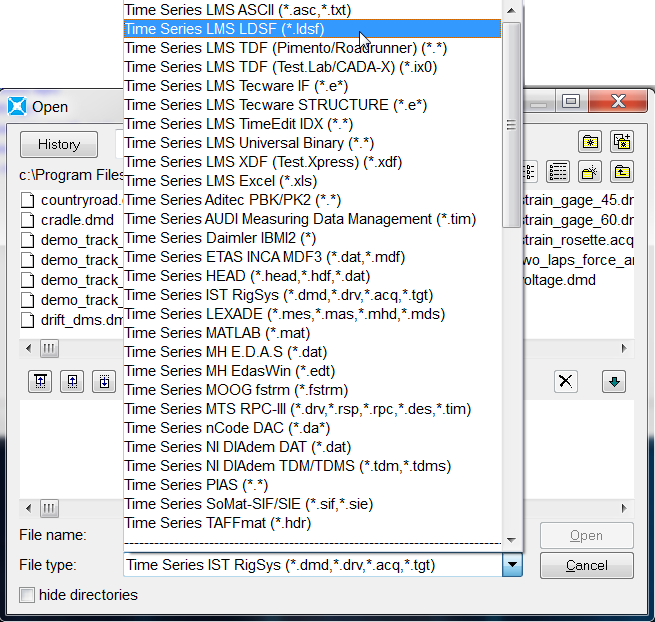This screenshot has width=655, height=622.
Task: Click selection list horizontal scroll right arrow
Action: tap(625, 508)
